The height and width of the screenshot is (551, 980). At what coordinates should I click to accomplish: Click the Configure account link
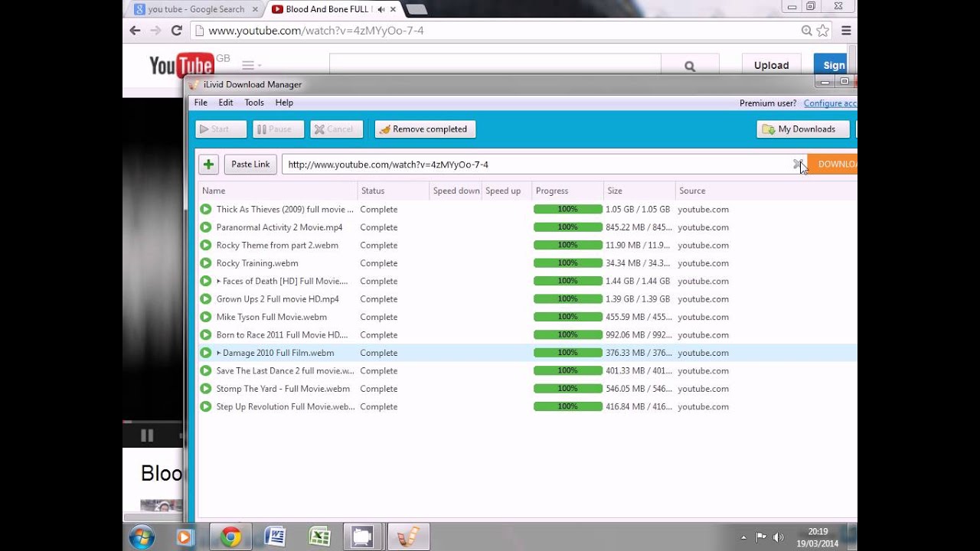[830, 103]
